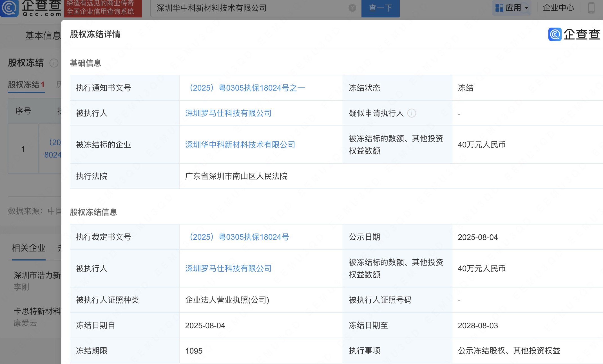Screen dimensions: 603x364
Task: Click the 查一下 search button
Action: [380, 8]
